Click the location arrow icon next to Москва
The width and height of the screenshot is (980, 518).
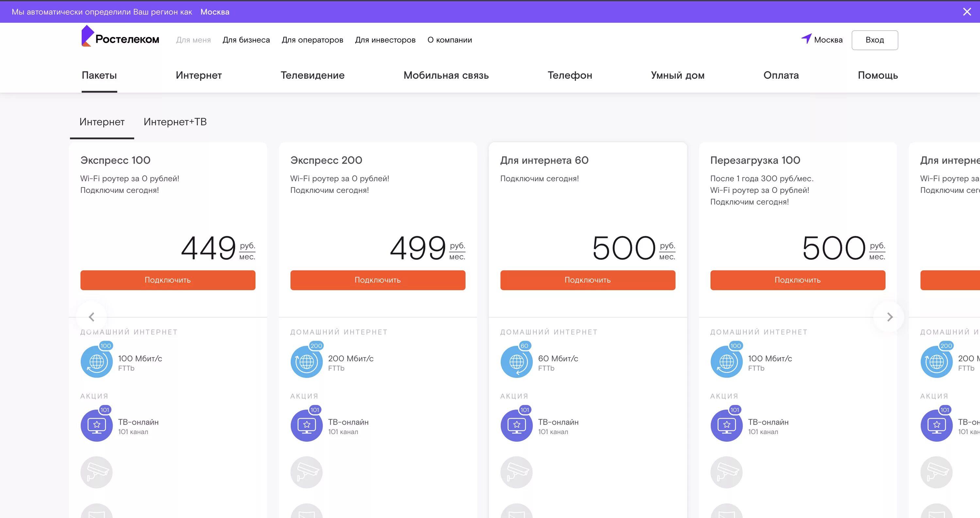click(x=806, y=39)
